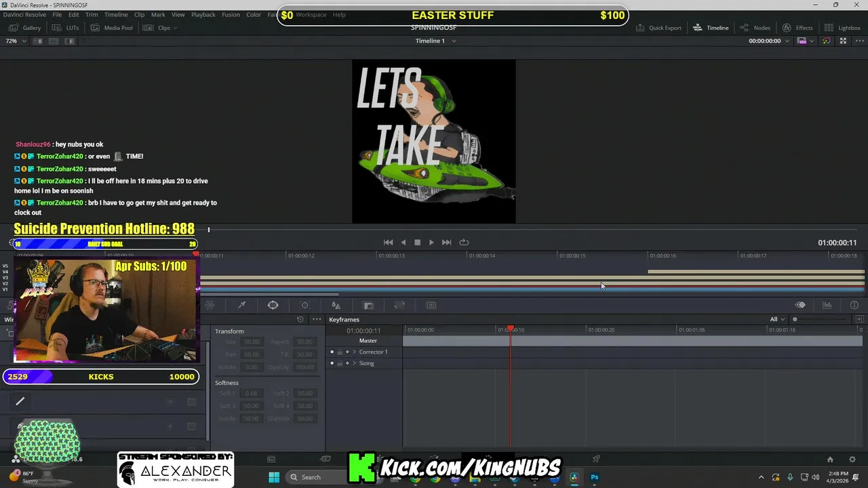
Task: Jump to last frame
Action: (446, 242)
